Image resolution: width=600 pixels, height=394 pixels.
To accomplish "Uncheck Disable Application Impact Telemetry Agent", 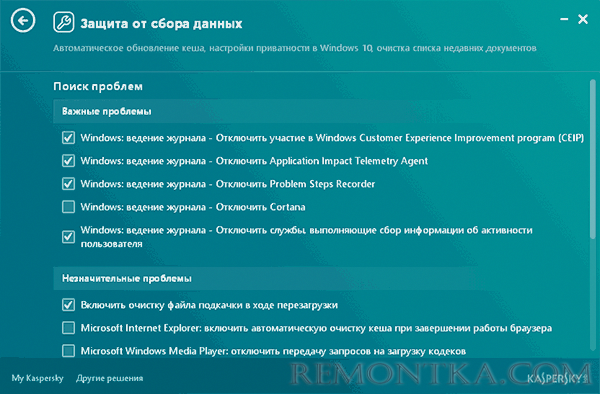I will click(68, 161).
